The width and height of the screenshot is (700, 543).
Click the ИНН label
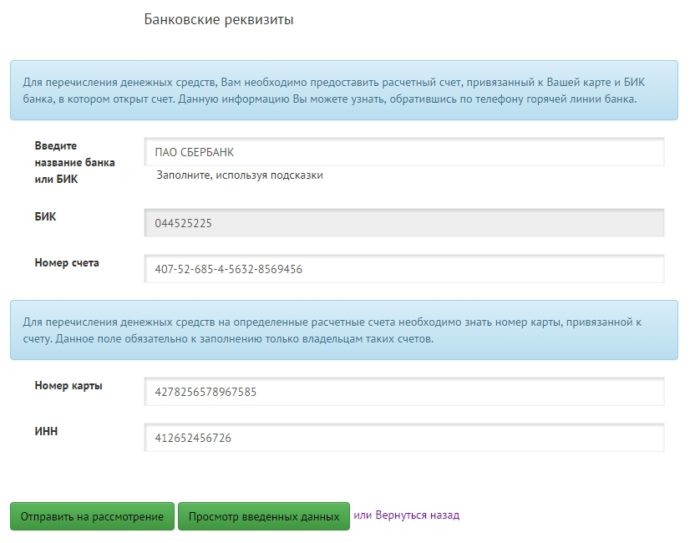[48, 432]
